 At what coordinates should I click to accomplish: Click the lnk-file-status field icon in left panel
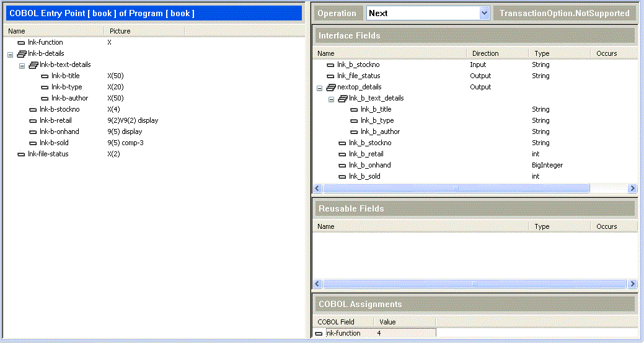point(22,154)
